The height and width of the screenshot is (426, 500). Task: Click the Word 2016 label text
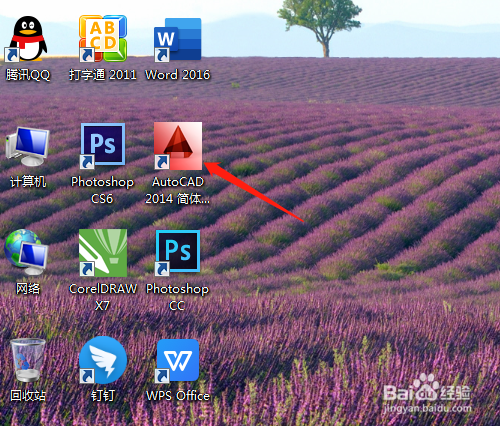(x=178, y=75)
